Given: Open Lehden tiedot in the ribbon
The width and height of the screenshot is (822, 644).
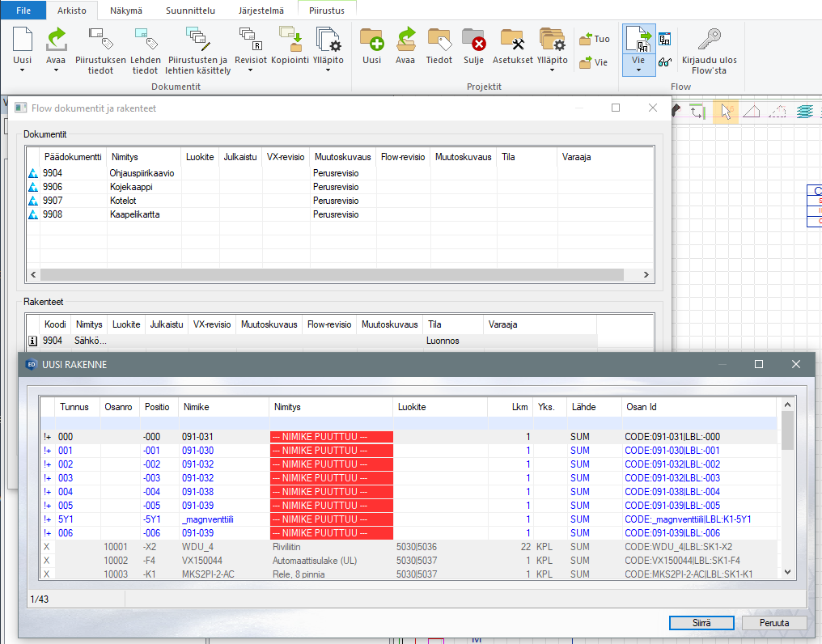Looking at the screenshot, I should 146,40.
